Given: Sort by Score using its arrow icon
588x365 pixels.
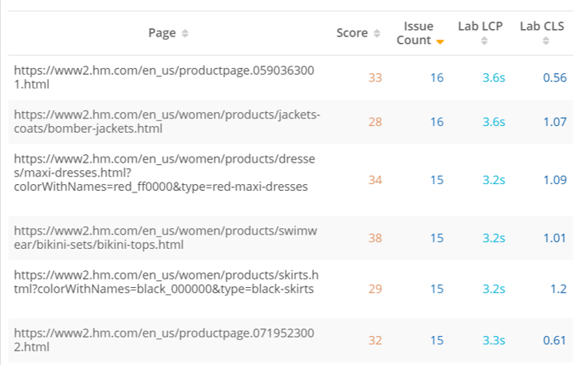Looking at the screenshot, I should click(x=377, y=33).
